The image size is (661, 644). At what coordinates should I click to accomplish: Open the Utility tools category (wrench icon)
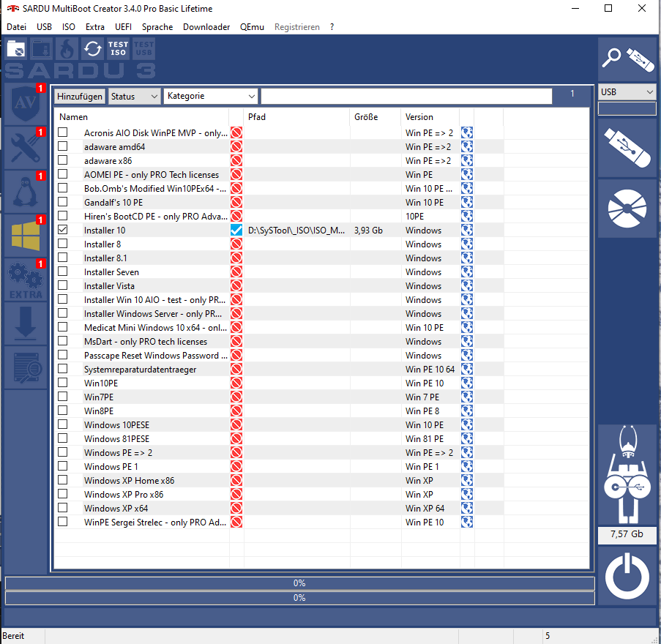click(26, 148)
